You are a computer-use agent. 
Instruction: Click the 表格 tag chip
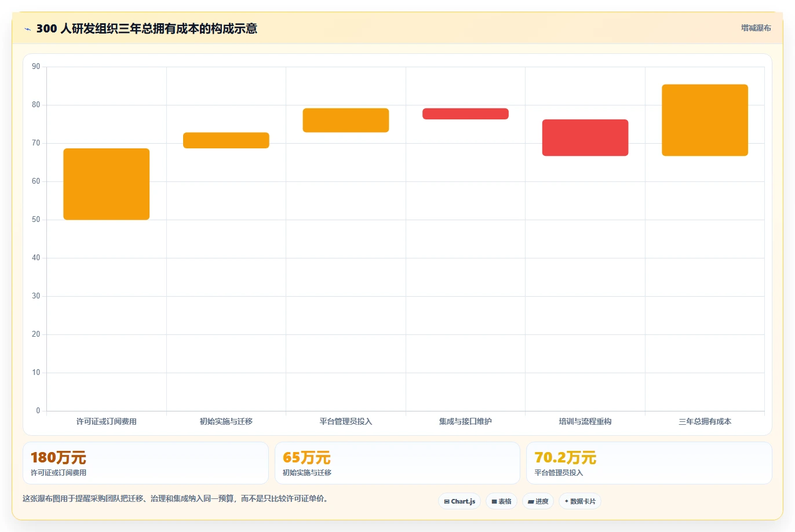point(501,501)
